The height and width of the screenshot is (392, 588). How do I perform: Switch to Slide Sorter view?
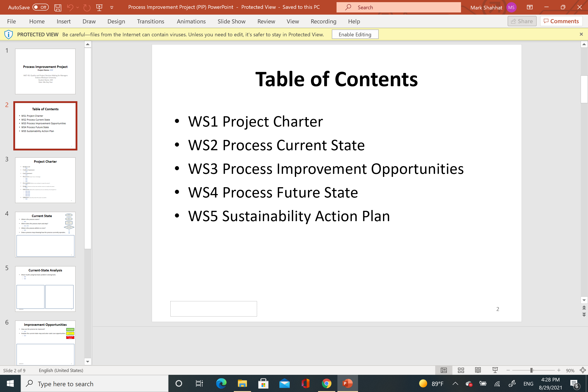click(461, 370)
